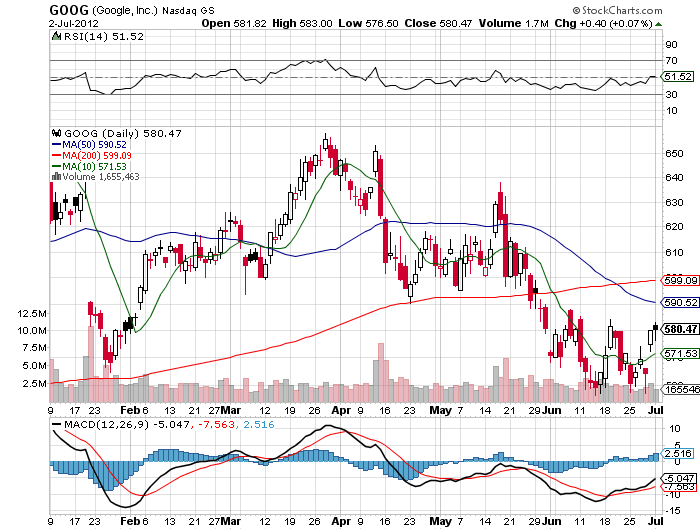Image resolution: width=700 pixels, height=530 pixels.
Task: Click the 165546 volume tag on right axis
Action: 680,389
